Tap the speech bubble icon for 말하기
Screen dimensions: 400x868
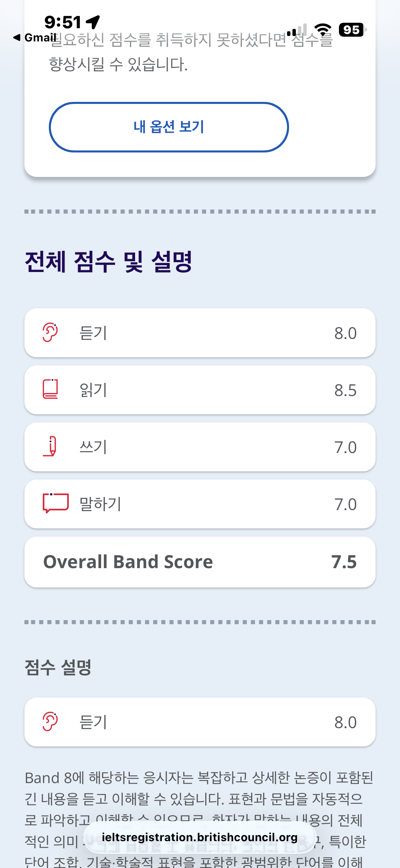tap(55, 503)
